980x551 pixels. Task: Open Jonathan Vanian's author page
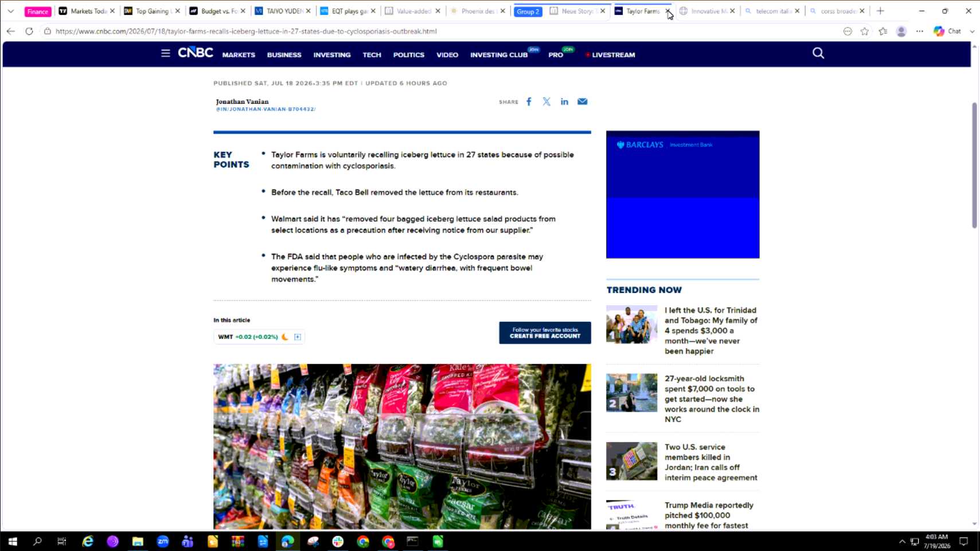click(242, 101)
